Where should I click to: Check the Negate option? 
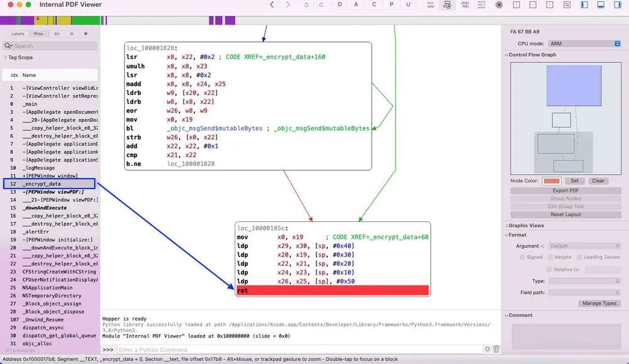click(550, 257)
